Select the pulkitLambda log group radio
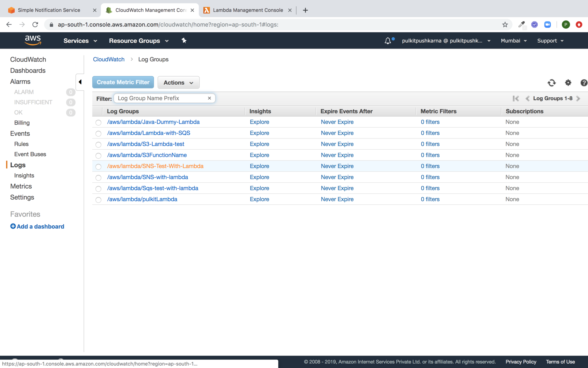 (98, 200)
